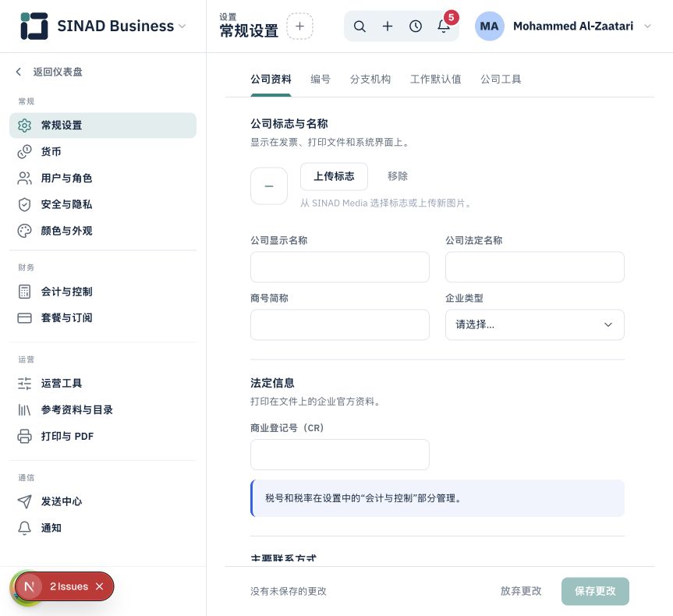The width and height of the screenshot is (673, 616).
Task: Open the 货币 coins icon in sidebar
Action: (x=24, y=151)
